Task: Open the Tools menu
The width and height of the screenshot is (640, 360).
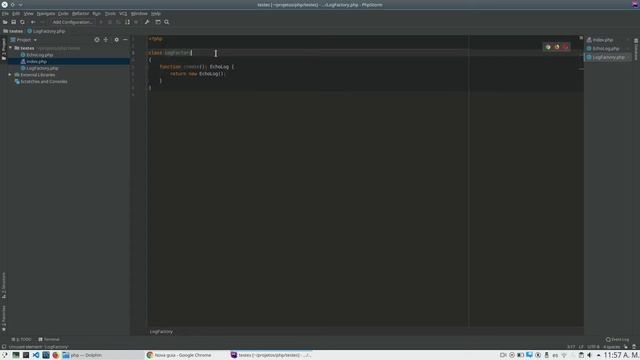Action: pyautogui.click(x=110, y=13)
